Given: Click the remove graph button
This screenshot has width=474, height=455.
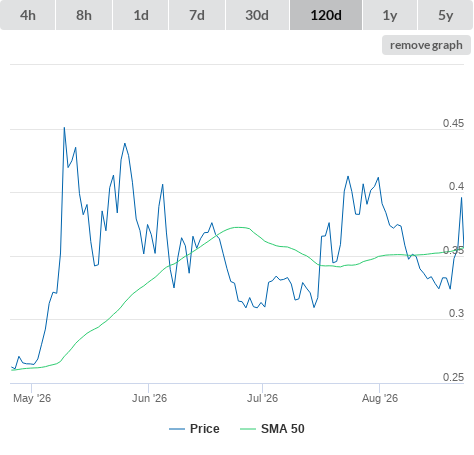Looking at the screenshot, I should click(x=426, y=45).
